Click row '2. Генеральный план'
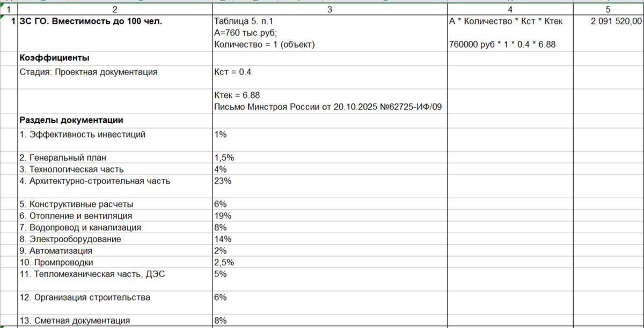This screenshot has width=644, height=328. (x=115, y=158)
